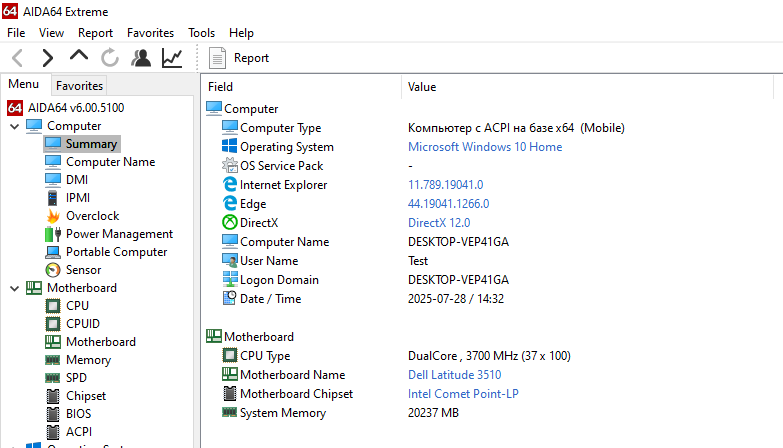This screenshot has height=448, width=783.
Task: Collapse the Motherboard tree node
Action: pos(14,288)
